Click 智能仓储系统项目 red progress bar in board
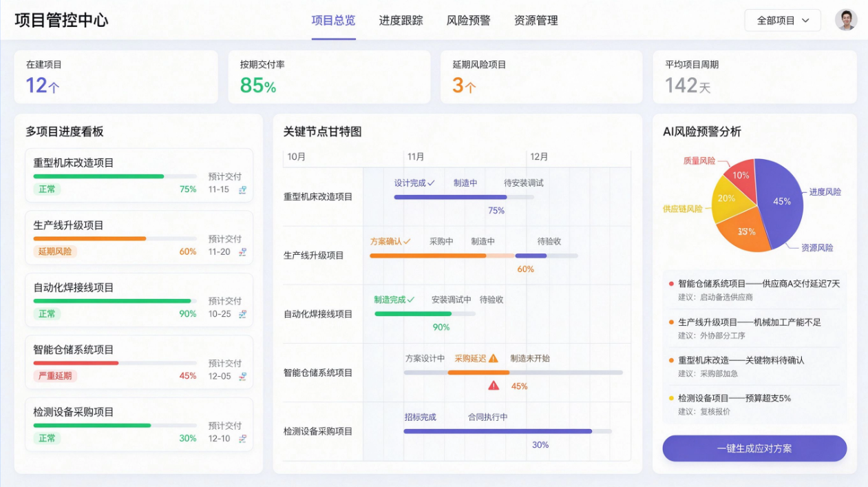The height and width of the screenshot is (487, 868). click(x=76, y=363)
